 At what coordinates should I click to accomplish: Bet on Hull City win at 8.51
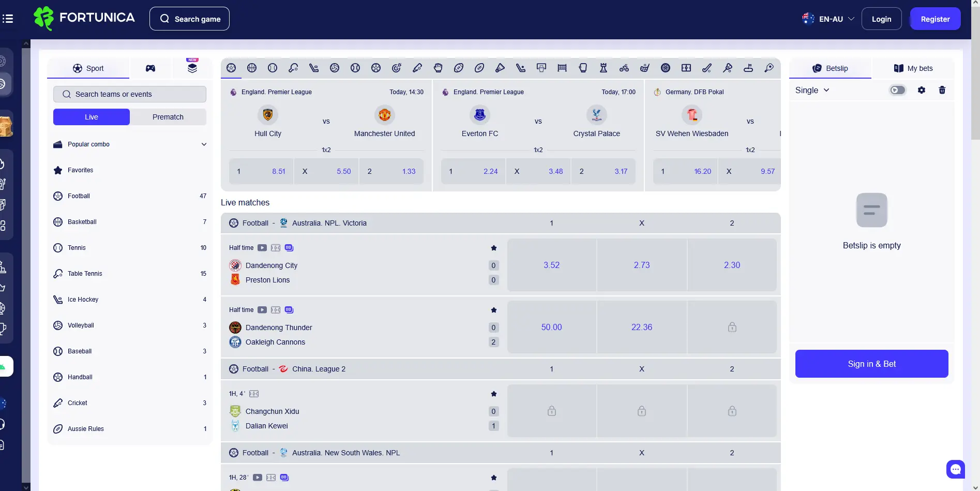[261, 171]
